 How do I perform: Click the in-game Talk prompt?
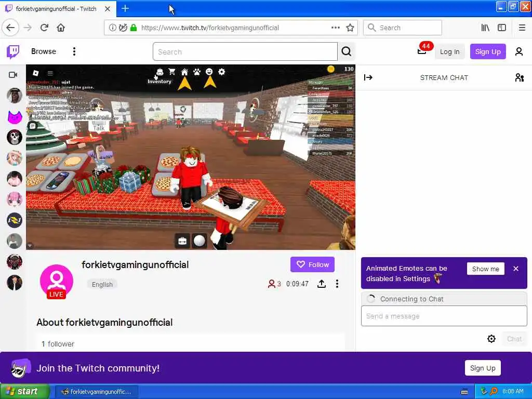[x=99, y=128]
